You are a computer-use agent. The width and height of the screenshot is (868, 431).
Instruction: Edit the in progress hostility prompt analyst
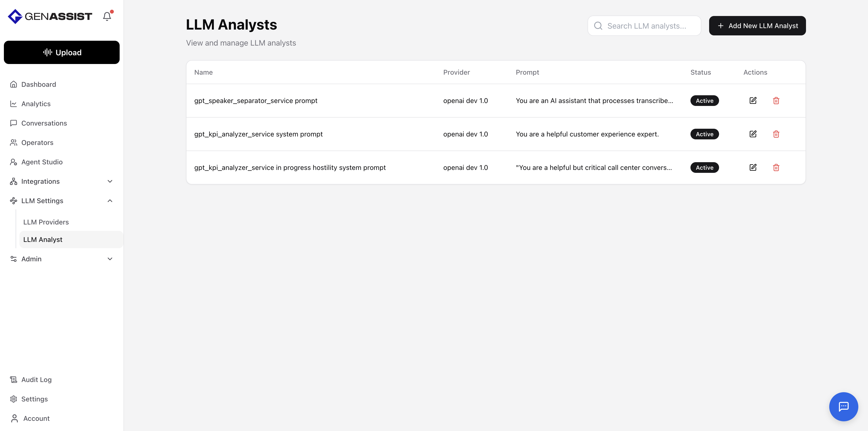(753, 167)
